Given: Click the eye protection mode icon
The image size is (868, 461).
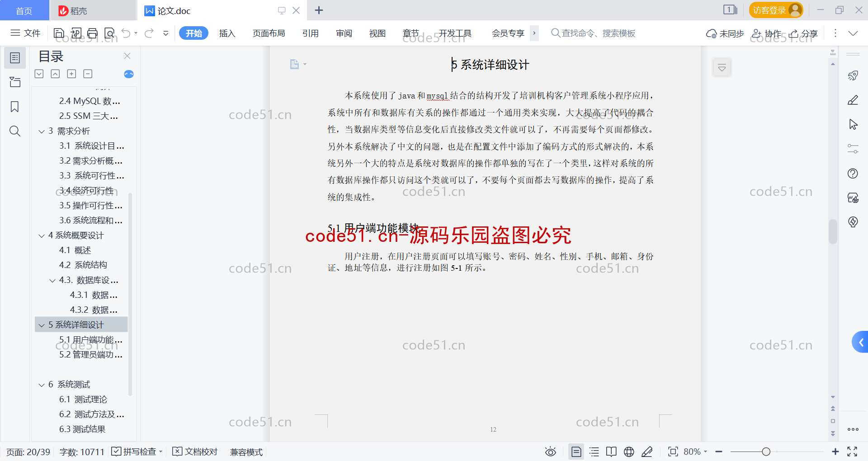Looking at the screenshot, I should pos(551,452).
